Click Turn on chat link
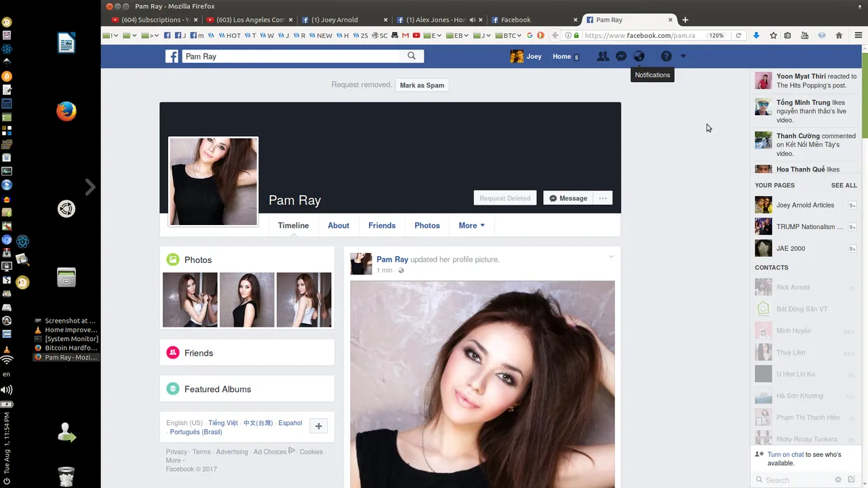Viewport: 868px width, 488px height. tap(786, 455)
